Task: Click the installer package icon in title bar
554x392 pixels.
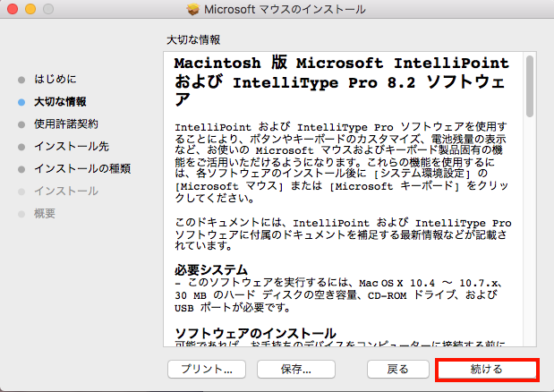Action: tap(193, 9)
